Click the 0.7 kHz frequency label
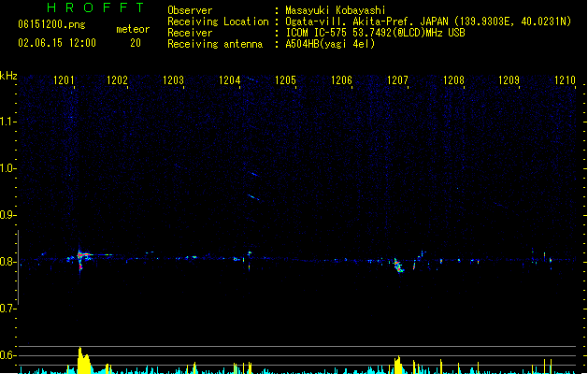 7,309
